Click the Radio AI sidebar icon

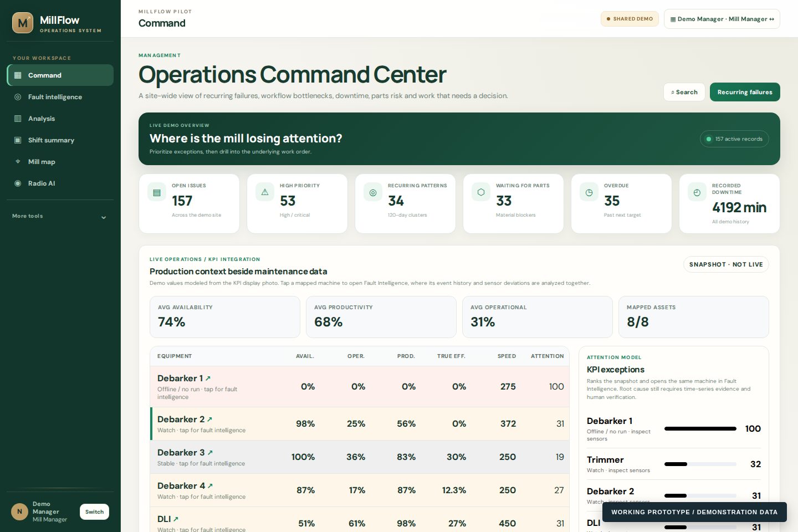[18, 183]
